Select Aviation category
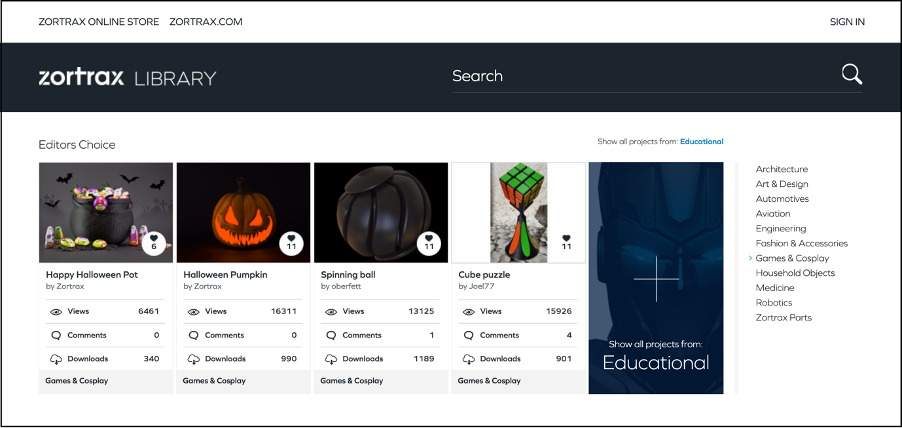The width and height of the screenshot is (902, 428). 773,213
